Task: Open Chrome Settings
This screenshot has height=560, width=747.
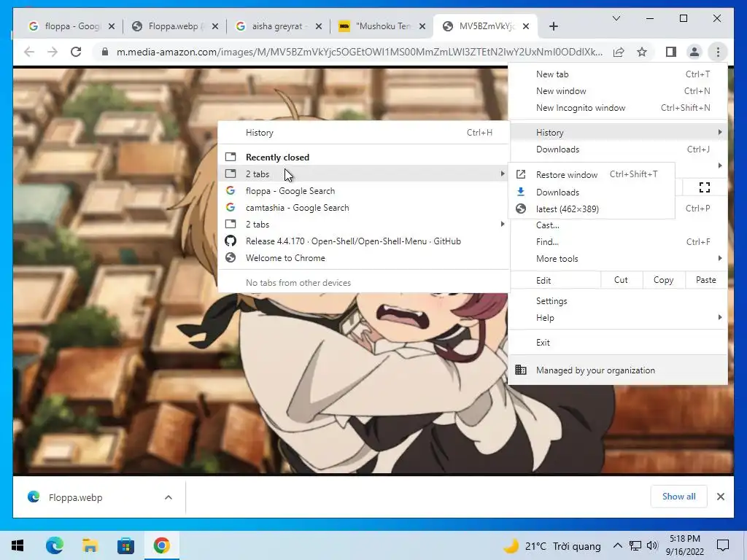Action: (x=618, y=301)
